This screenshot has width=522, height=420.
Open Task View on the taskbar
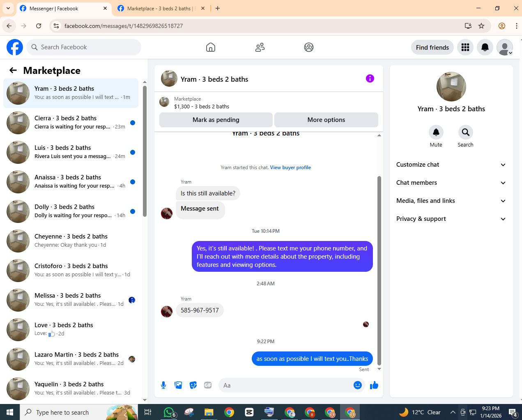tap(148, 412)
